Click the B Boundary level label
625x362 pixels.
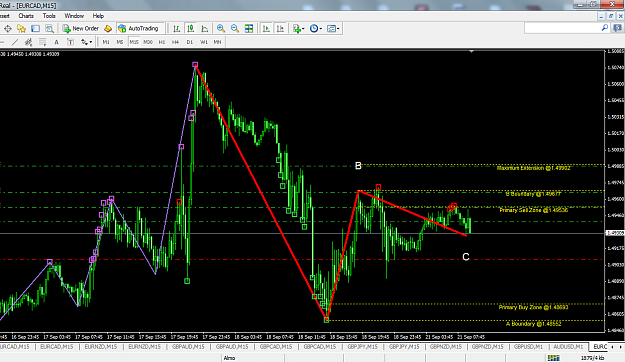(x=533, y=194)
